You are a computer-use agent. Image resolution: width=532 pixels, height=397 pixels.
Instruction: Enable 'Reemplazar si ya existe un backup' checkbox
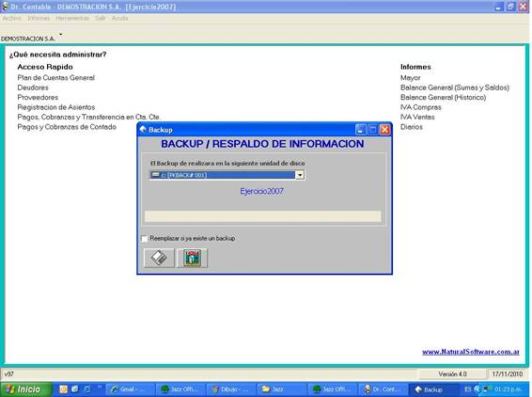(x=144, y=238)
